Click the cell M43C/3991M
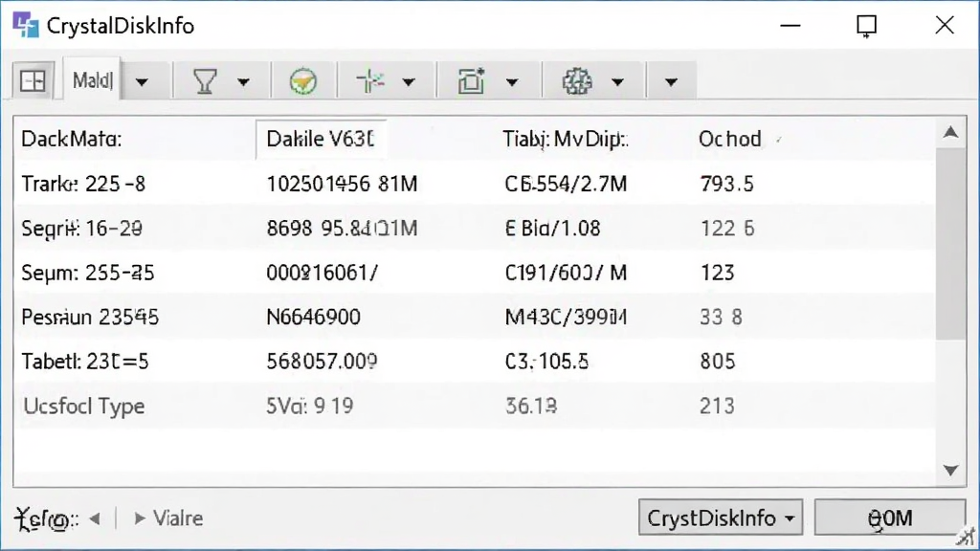 [x=566, y=317]
